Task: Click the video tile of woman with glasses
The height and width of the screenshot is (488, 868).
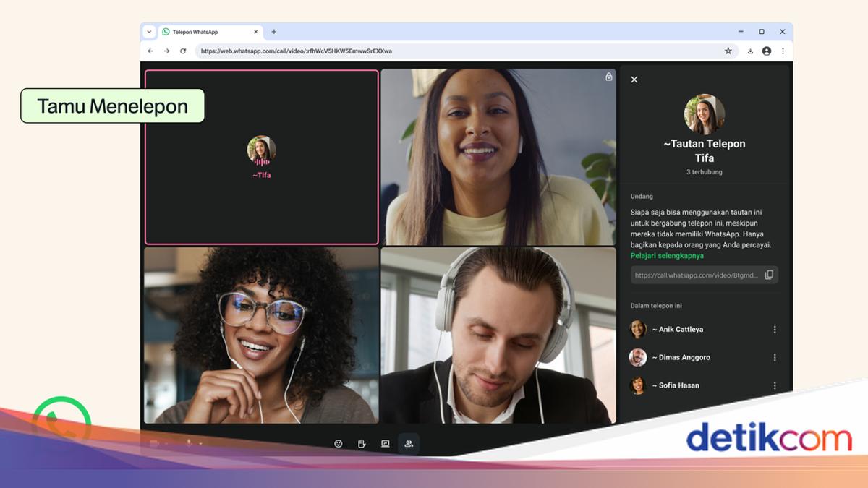Action: click(261, 335)
